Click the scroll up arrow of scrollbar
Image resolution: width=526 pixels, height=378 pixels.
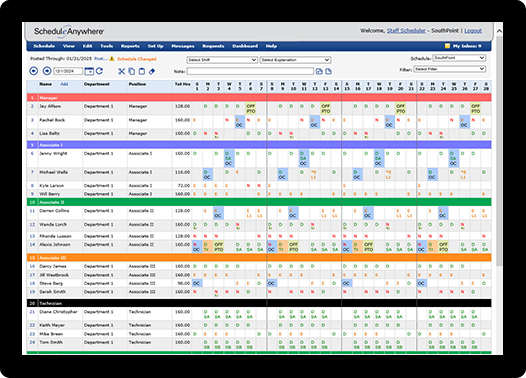(499, 31)
